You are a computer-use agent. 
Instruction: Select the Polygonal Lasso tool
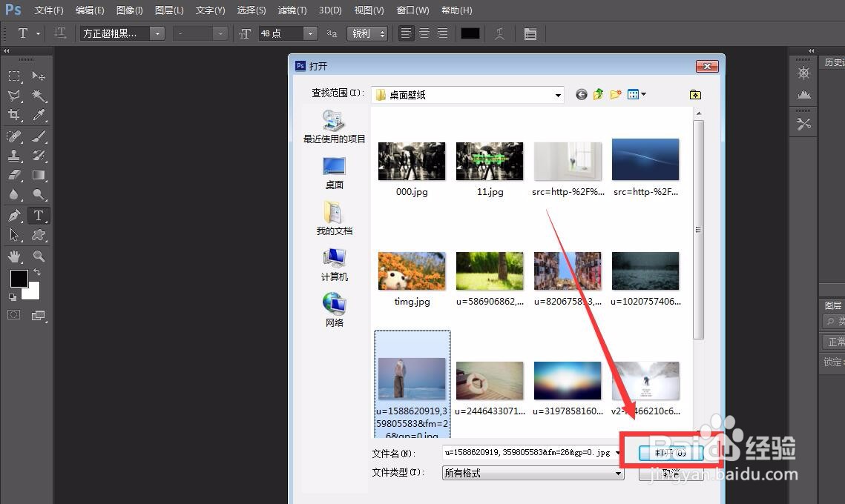coord(15,96)
